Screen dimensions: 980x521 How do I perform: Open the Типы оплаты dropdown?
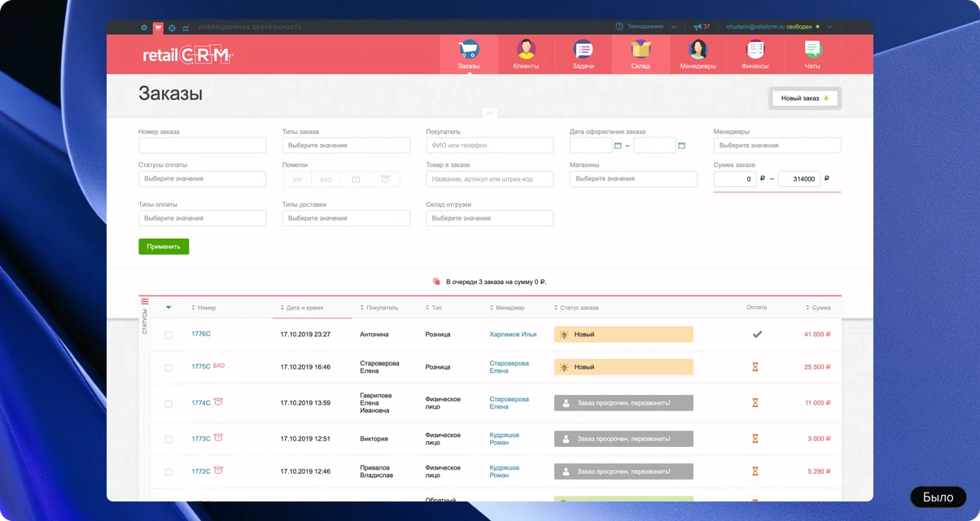202,218
